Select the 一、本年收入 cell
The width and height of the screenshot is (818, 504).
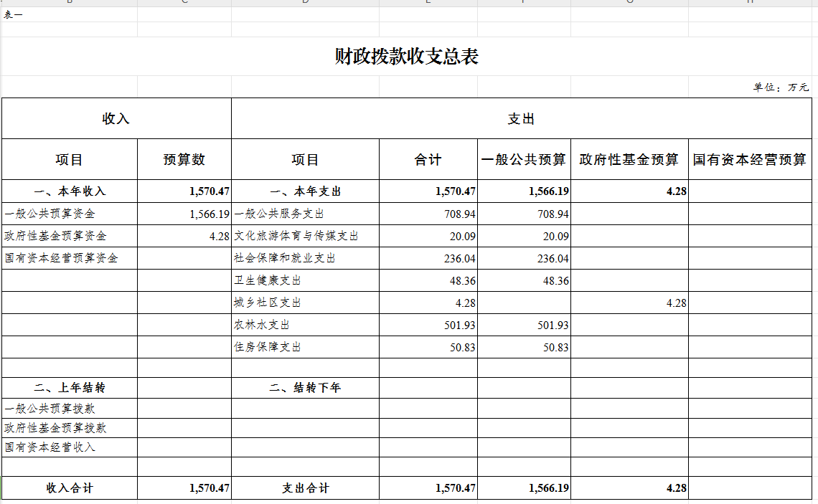coord(70,191)
